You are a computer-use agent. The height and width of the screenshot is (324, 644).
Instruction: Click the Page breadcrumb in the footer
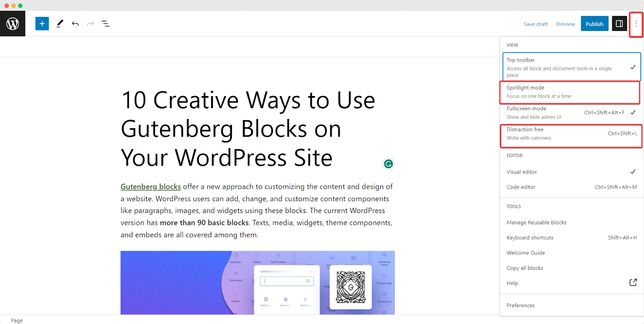click(x=17, y=320)
